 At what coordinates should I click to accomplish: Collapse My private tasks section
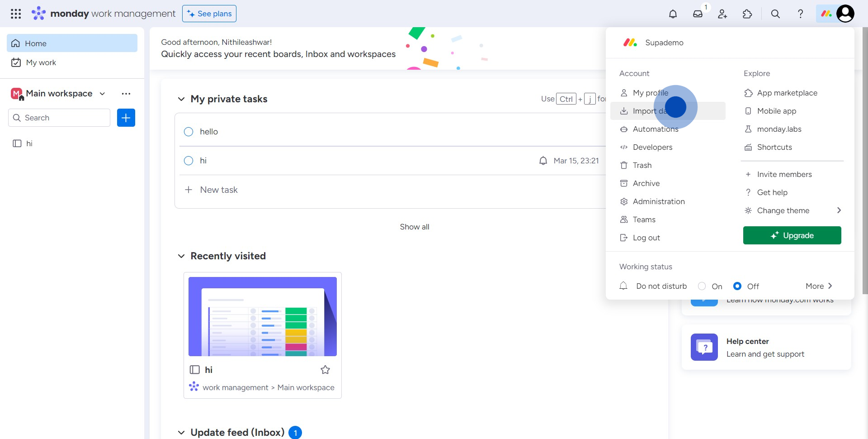pos(181,99)
